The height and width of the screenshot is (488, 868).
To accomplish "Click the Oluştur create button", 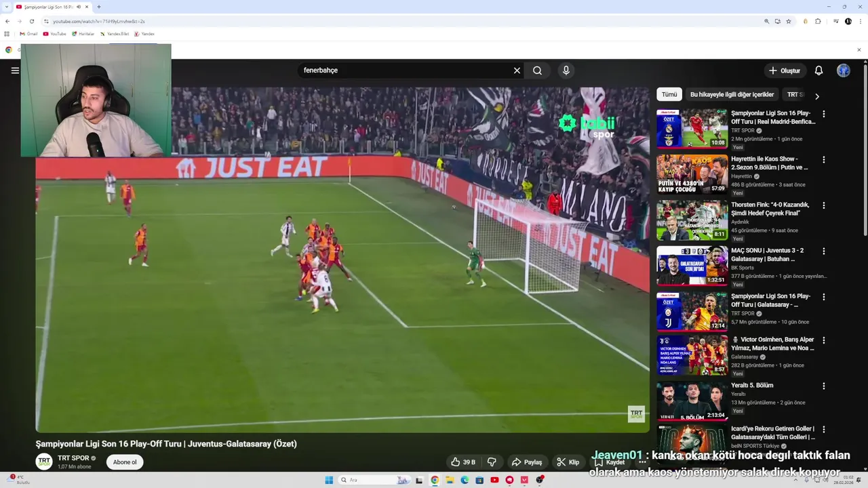I will click(785, 70).
